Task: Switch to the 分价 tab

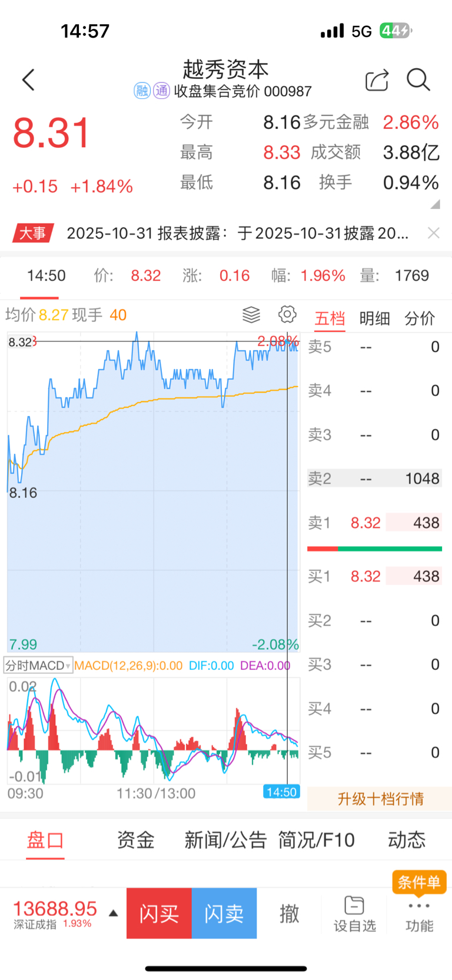Action: coord(420,318)
